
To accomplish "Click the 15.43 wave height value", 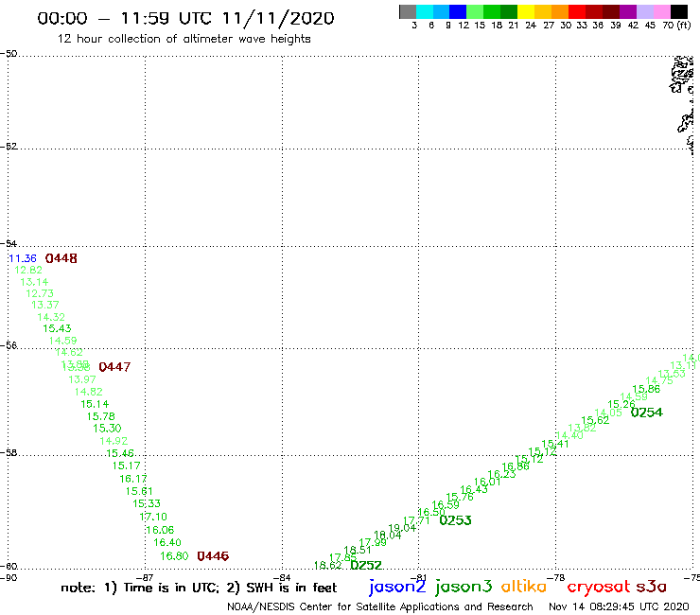I will [57, 328].
